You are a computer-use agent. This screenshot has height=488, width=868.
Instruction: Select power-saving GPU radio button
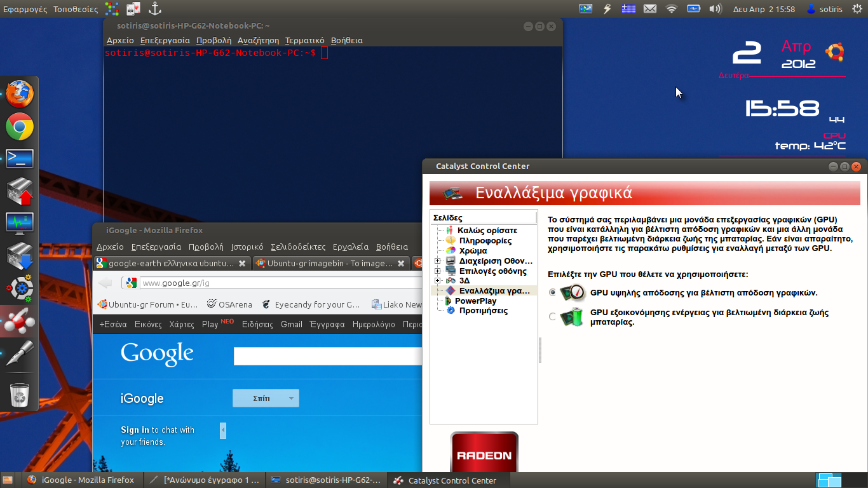(x=552, y=316)
